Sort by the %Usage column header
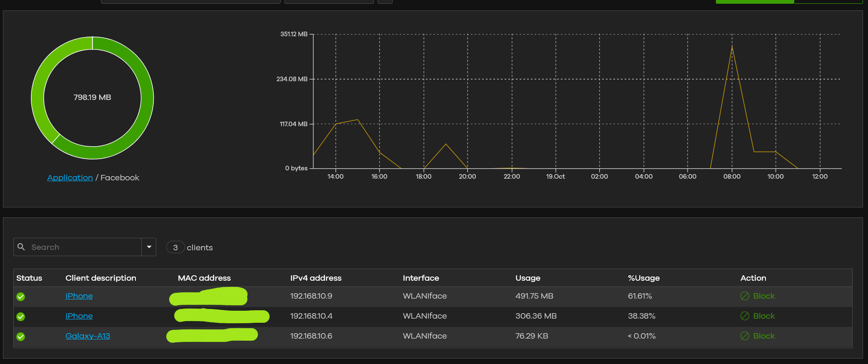Screen dimensions: 868x364 tap(644, 278)
